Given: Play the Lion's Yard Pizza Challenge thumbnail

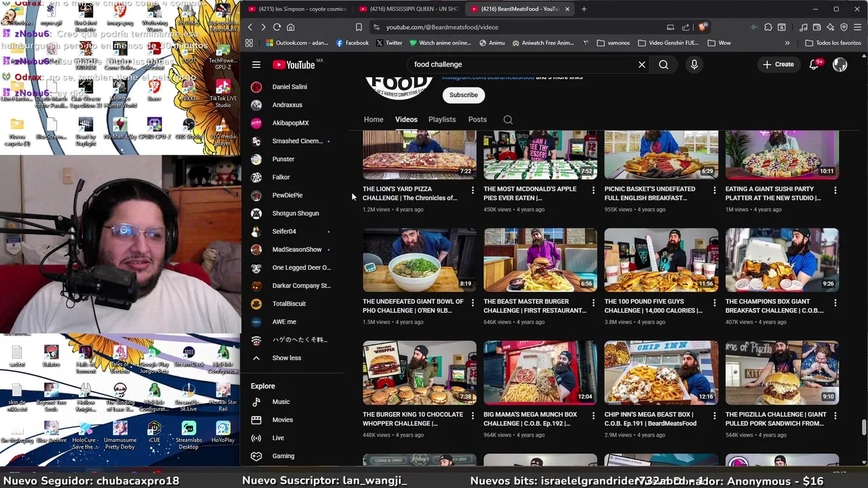Looking at the screenshot, I should pos(420,155).
